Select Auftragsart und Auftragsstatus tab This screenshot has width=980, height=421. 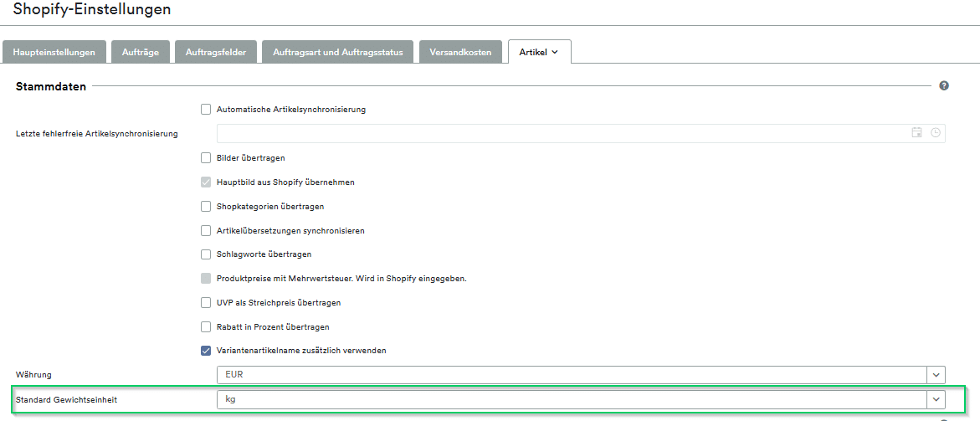[x=337, y=53]
